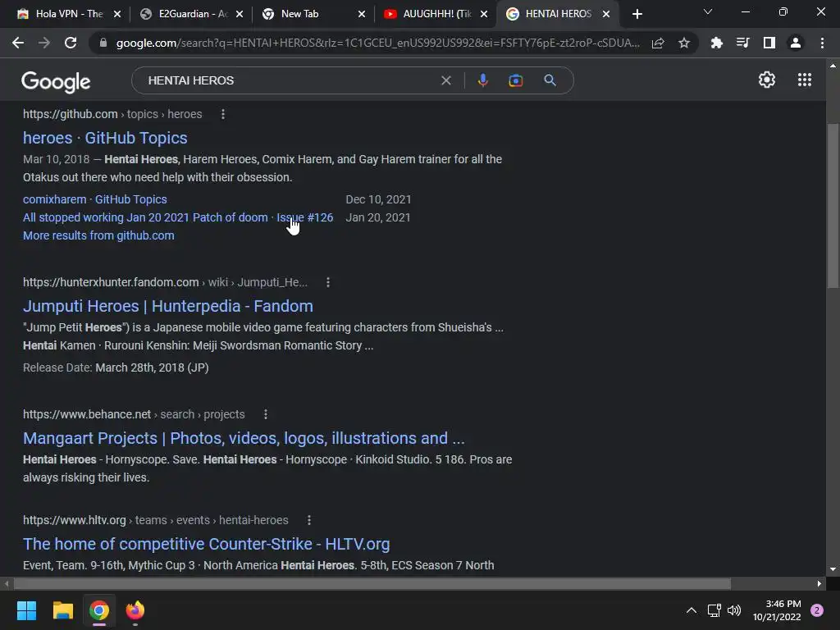Click the horizontal scrollbar thumb
The image size is (840, 630).
click(372, 583)
